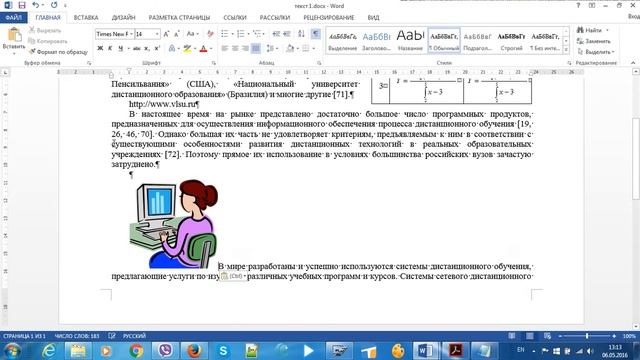Apply the Строгий style

coord(511,40)
